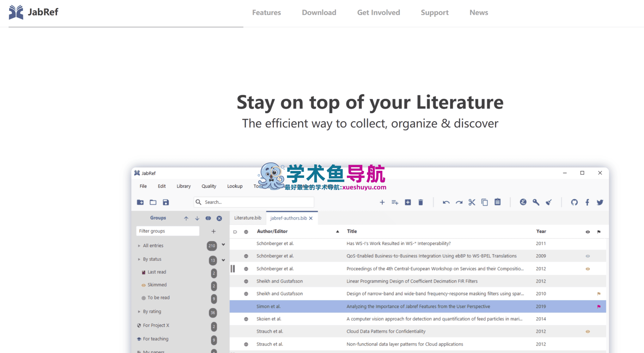Click the open library folder icon
The width and height of the screenshot is (644, 353).
click(x=153, y=202)
